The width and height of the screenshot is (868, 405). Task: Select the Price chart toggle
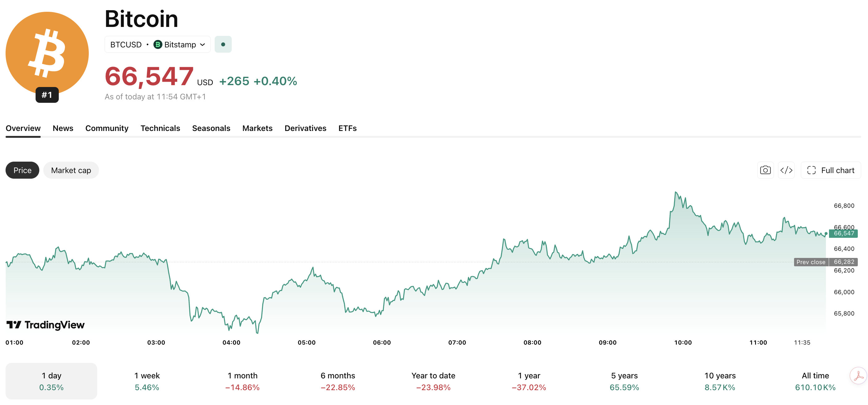pos(22,170)
